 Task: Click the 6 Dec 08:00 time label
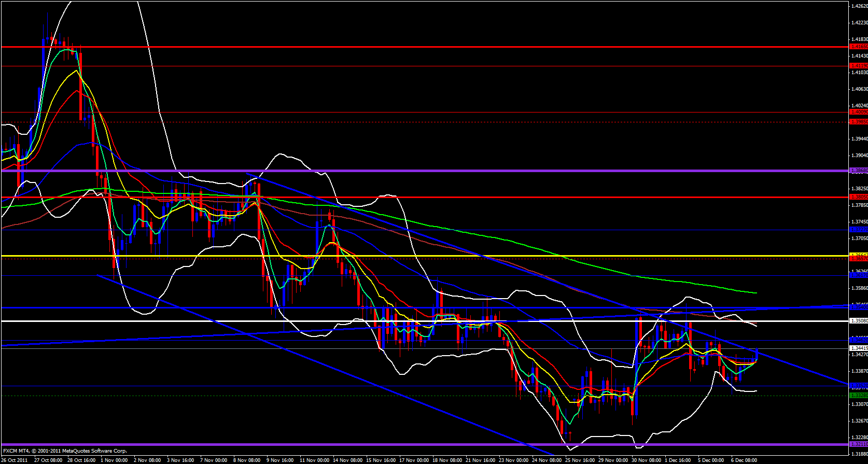(x=744, y=460)
